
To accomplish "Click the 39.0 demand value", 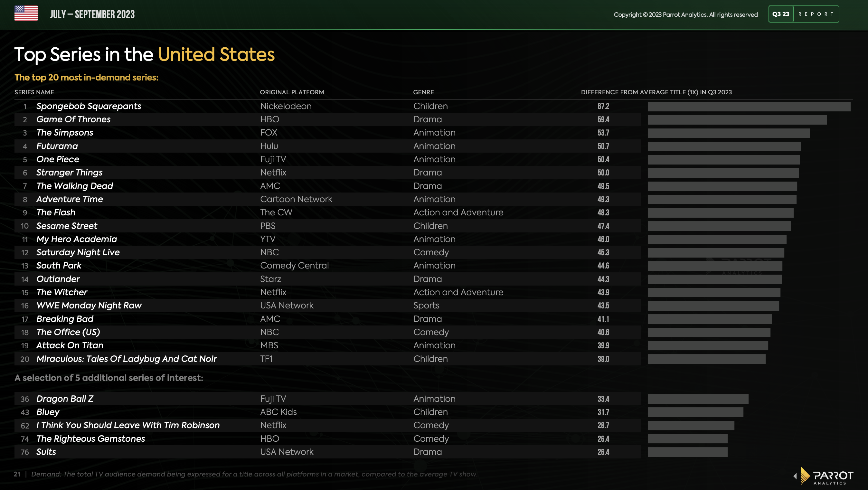I will click(603, 359).
